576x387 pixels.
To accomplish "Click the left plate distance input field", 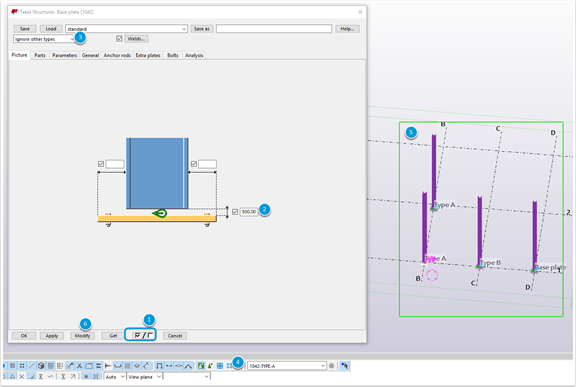I will click(x=115, y=164).
